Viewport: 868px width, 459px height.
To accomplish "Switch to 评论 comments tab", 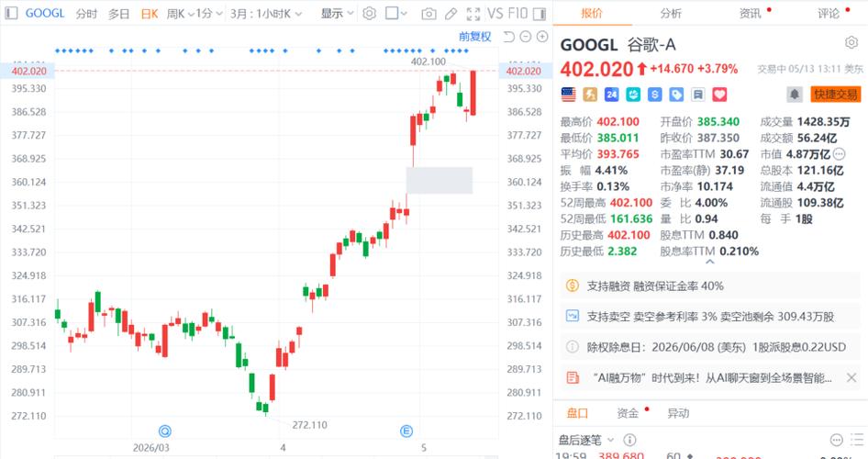I will click(829, 13).
